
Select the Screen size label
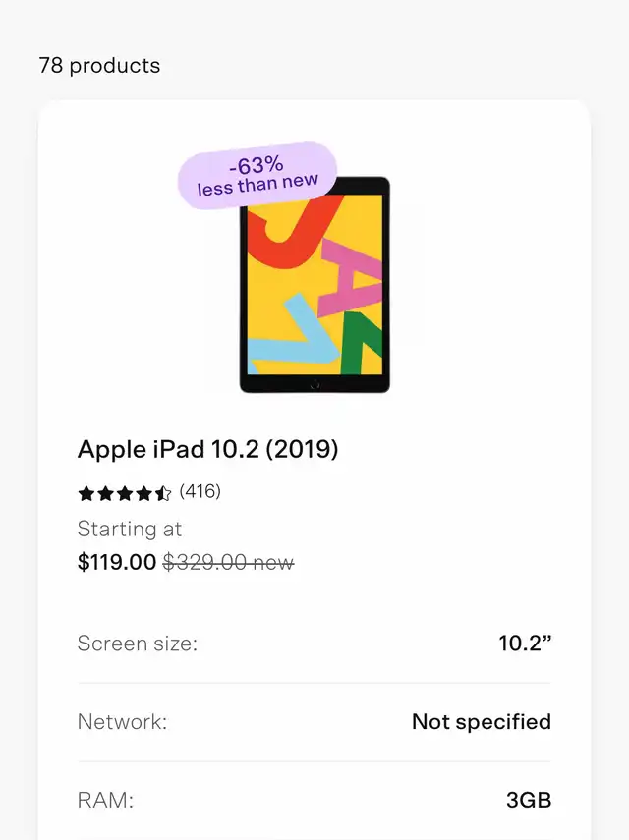click(138, 644)
